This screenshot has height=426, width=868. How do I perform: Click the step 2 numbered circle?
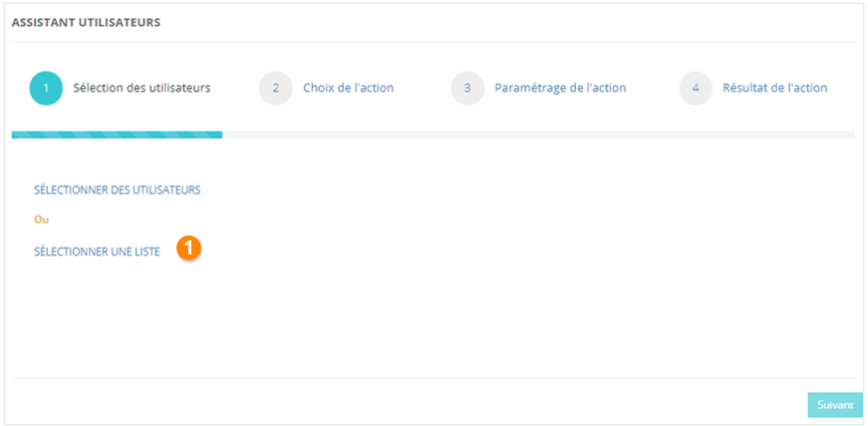(276, 88)
